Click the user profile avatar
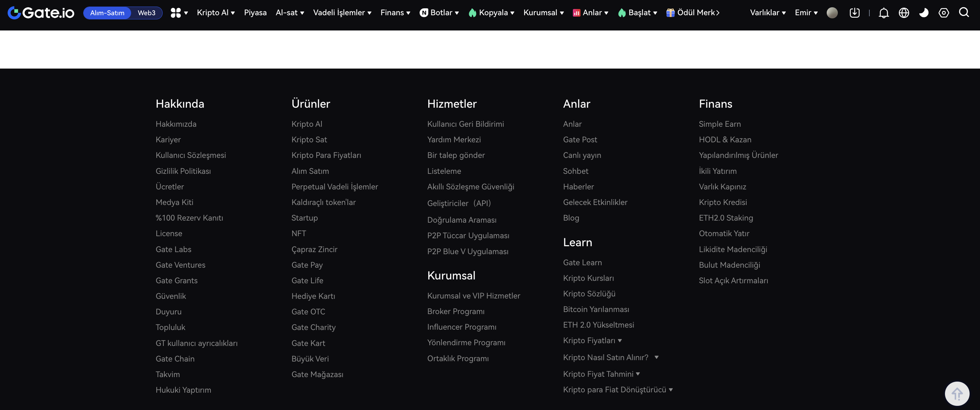 pyautogui.click(x=832, y=12)
